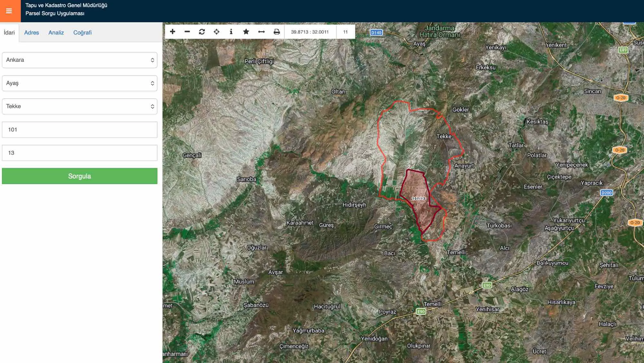Click the coordinate readout 39.8713 : 32.0011
This screenshot has height=363, width=644.
pos(310,32)
